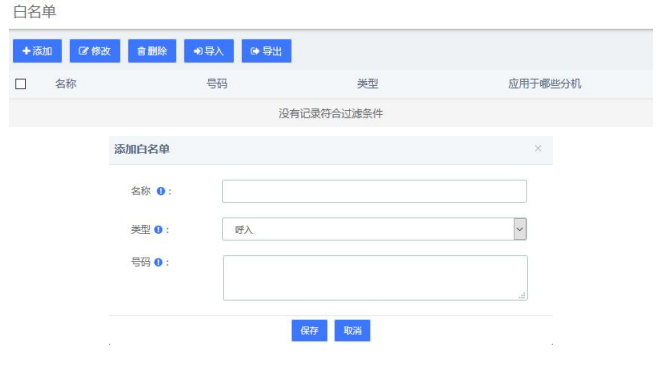Click the info icon next to 名称 label
This screenshot has height=370, width=657.
click(161, 191)
